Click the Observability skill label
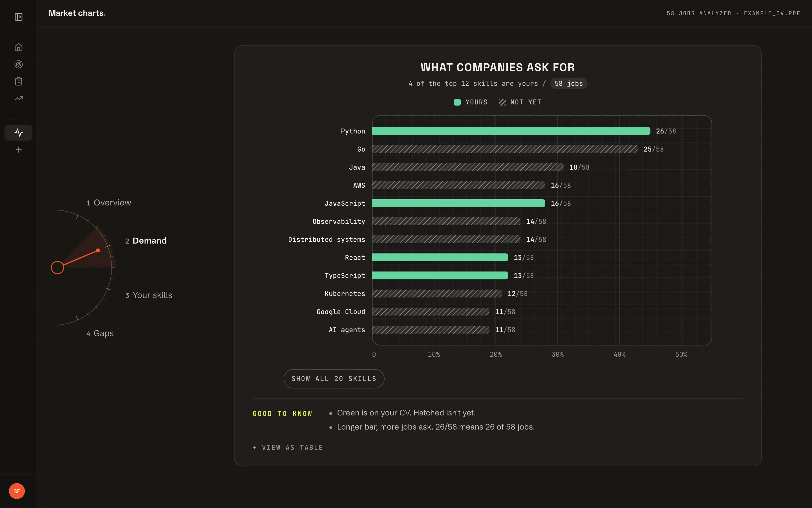The image size is (812, 508). pyautogui.click(x=339, y=222)
